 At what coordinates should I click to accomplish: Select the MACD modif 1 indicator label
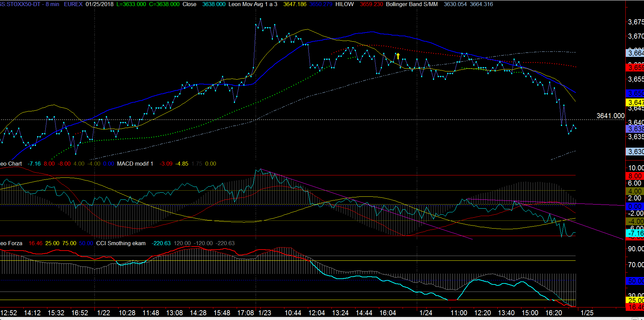pos(135,164)
